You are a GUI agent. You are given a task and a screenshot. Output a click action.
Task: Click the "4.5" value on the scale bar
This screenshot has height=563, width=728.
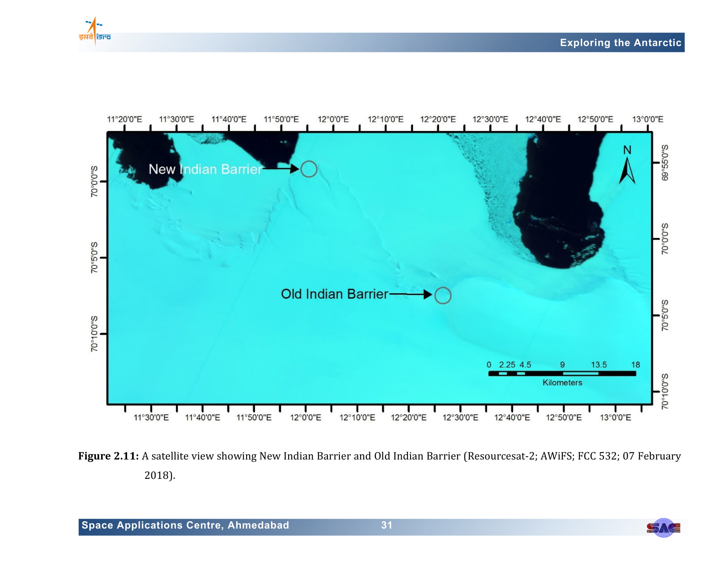pyautogui.click(x=525, y=365)
